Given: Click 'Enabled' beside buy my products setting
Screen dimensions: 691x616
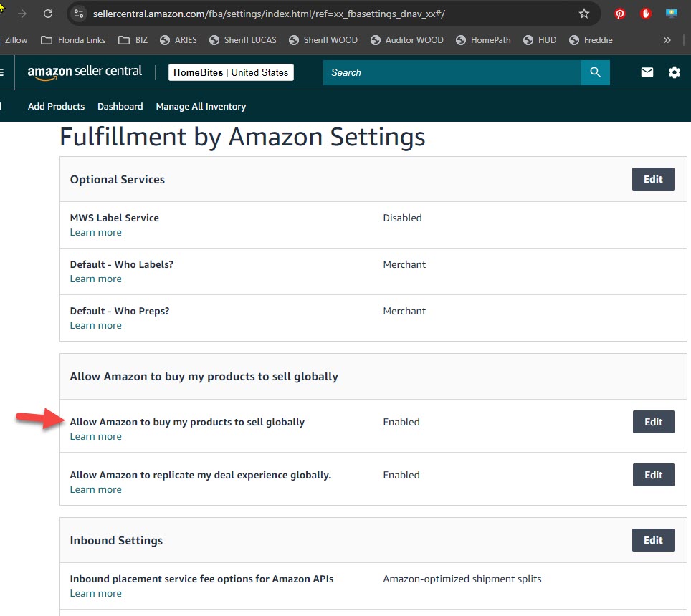Looking at the screenshot, I should [x=401, y=423].
